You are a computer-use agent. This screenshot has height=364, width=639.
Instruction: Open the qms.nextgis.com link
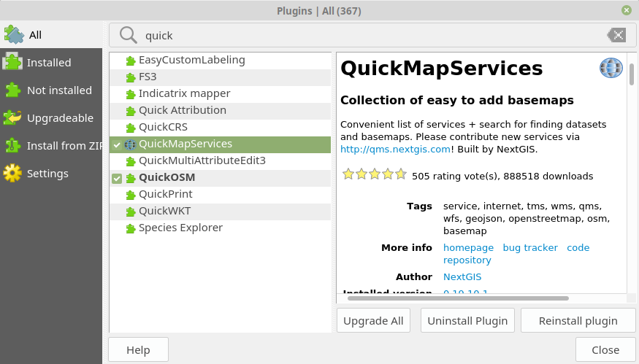click(395, 149)
